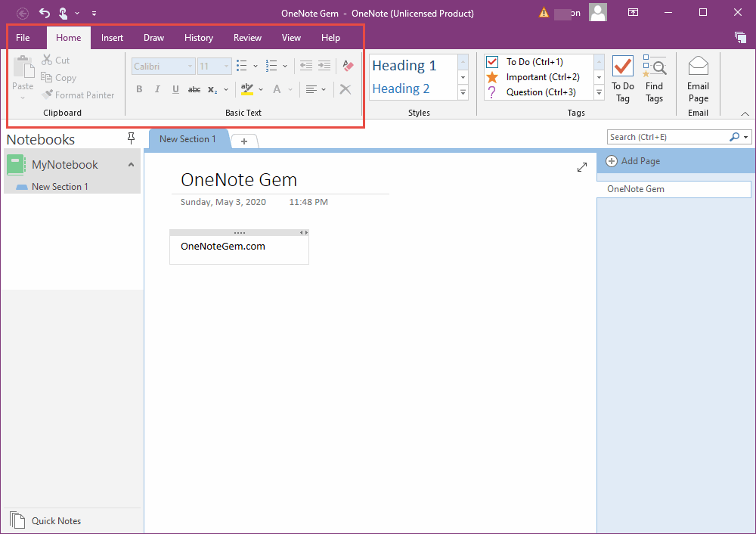756x534 pixels.
Task: Click the Touch/Mouse Mode icon
Action: pyautogui.click(x=63, y=13)
